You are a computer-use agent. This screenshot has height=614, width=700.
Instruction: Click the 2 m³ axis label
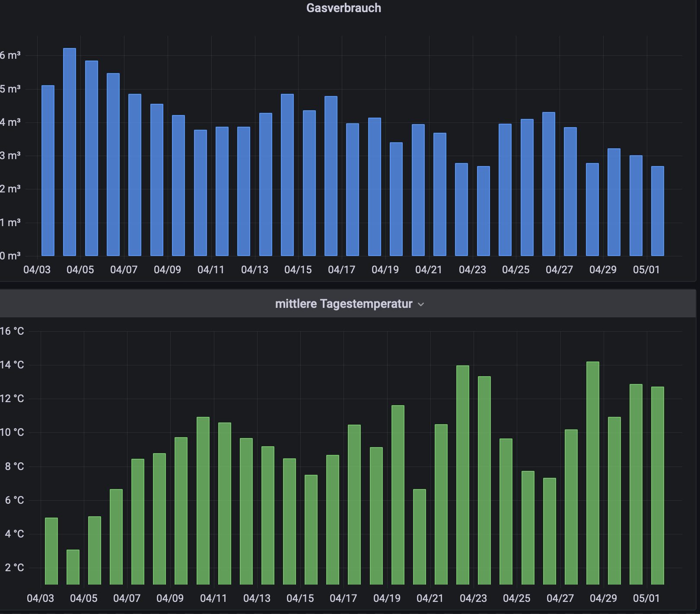pyautogui.click(x=10, y=189)
